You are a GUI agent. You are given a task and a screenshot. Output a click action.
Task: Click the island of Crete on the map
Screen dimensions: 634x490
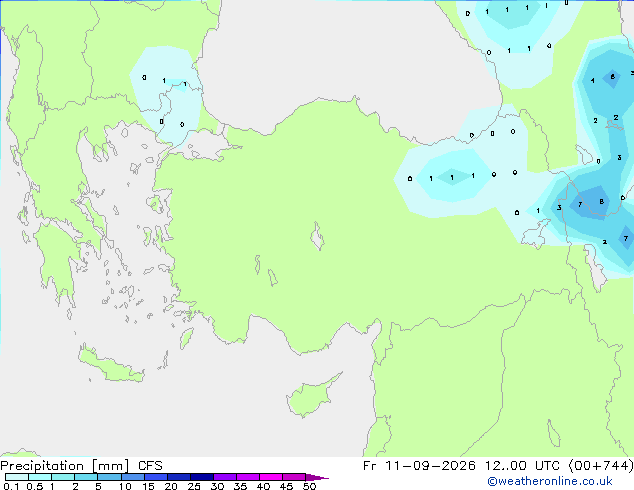pyautogui.click(x=110, y=364)
